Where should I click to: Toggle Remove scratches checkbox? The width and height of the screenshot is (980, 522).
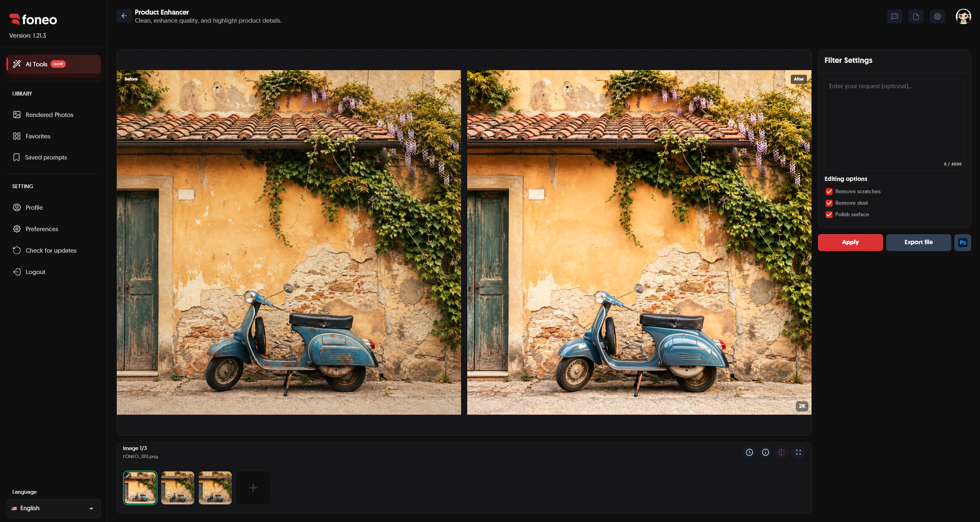click(829, 191)
